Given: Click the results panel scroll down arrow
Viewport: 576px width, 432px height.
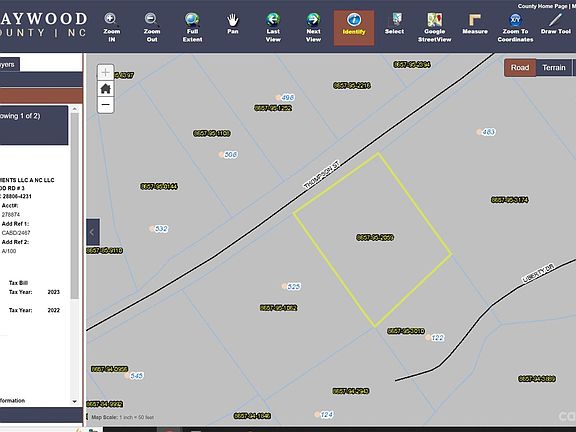Looking at the screenshot, I should point(75,402).
